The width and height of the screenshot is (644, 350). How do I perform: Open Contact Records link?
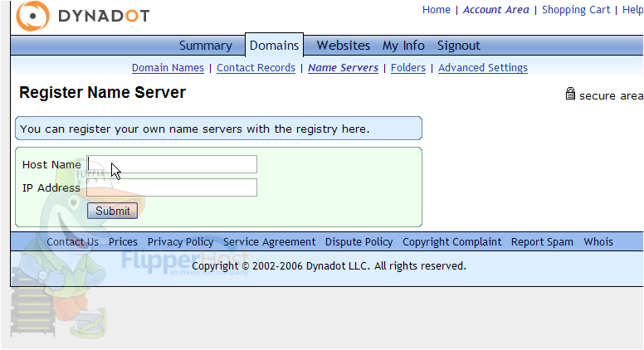[256, 68]
